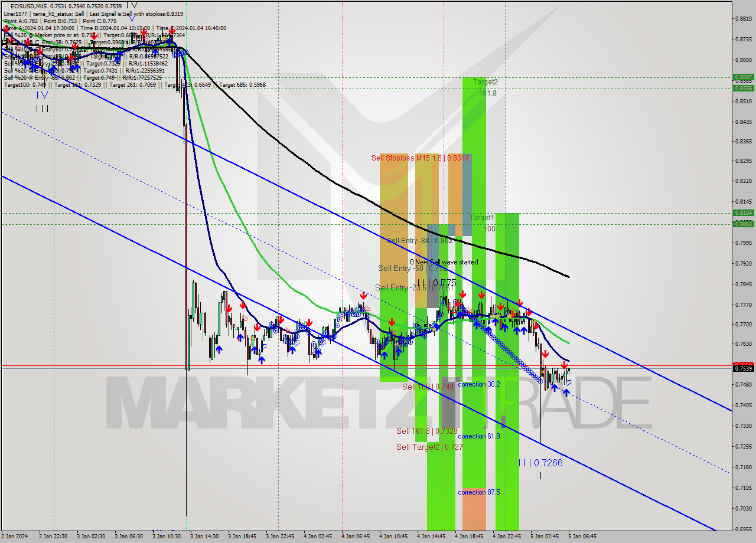The height and width of the screenshot is (543, 756).
Task: Click the '4 Jan 22:45' time axis label
Action: [507, 537]
